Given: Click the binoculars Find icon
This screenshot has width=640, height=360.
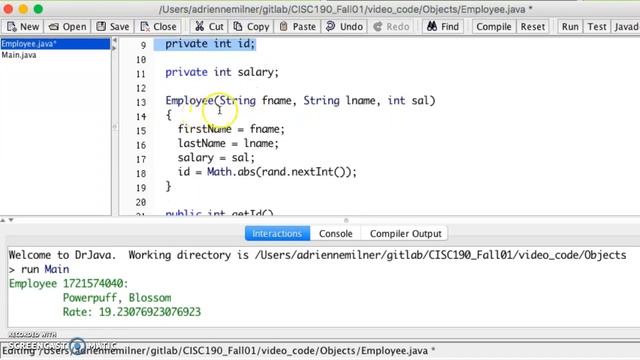Looking at the screenshot, I should (432, 27).
